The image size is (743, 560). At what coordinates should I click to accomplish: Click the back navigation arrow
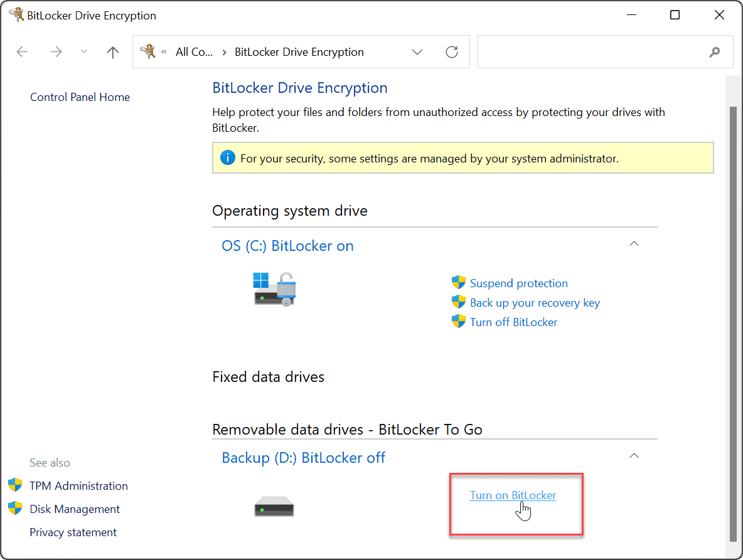(x=22, y=52)
